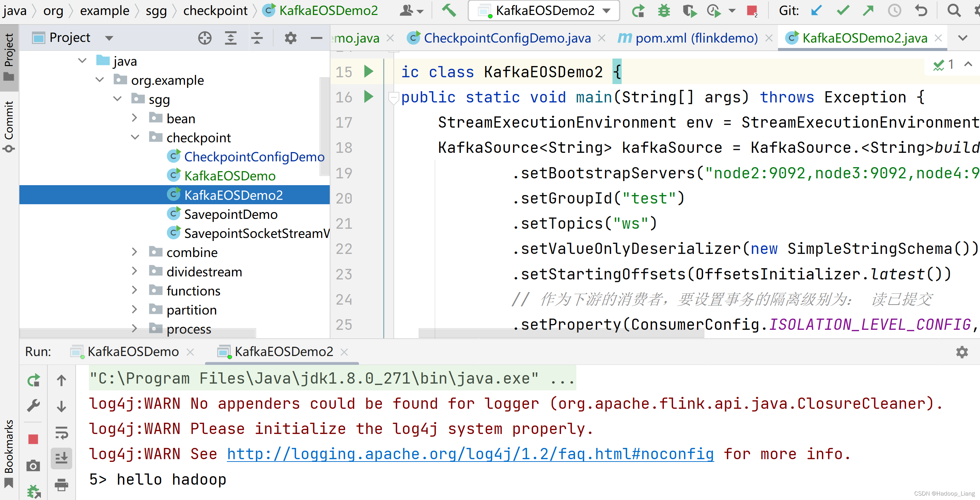Collapse the org.example package
The height and width of the screenshot is (500, 980).
[100, 80]
